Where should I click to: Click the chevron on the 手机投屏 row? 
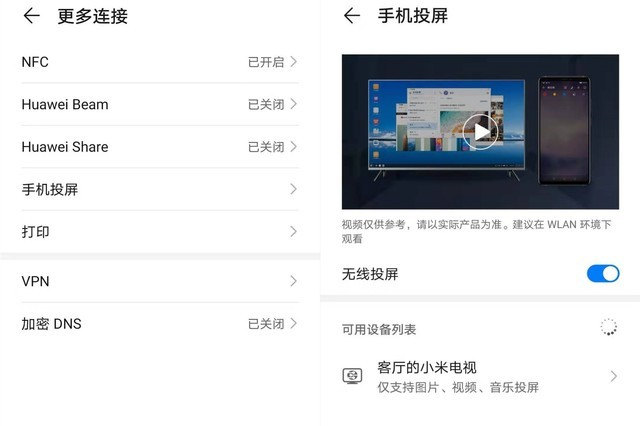coord(293,189)
